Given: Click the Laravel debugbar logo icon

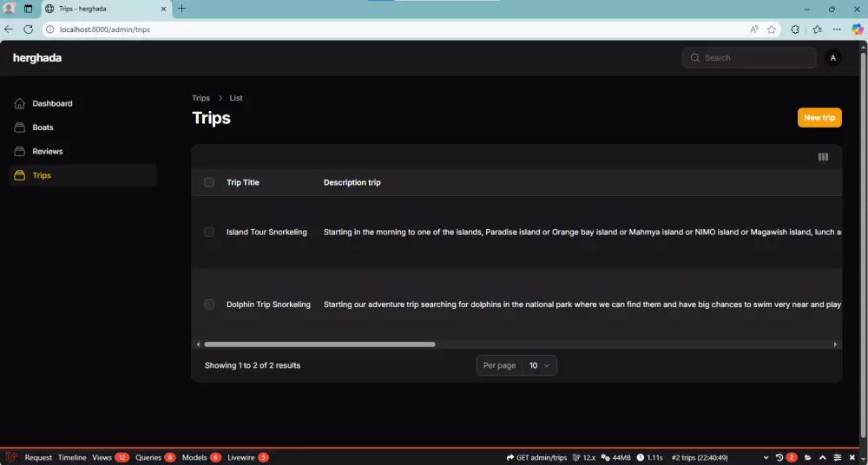Looking at the screenshot, I should [x=10, y=457].
